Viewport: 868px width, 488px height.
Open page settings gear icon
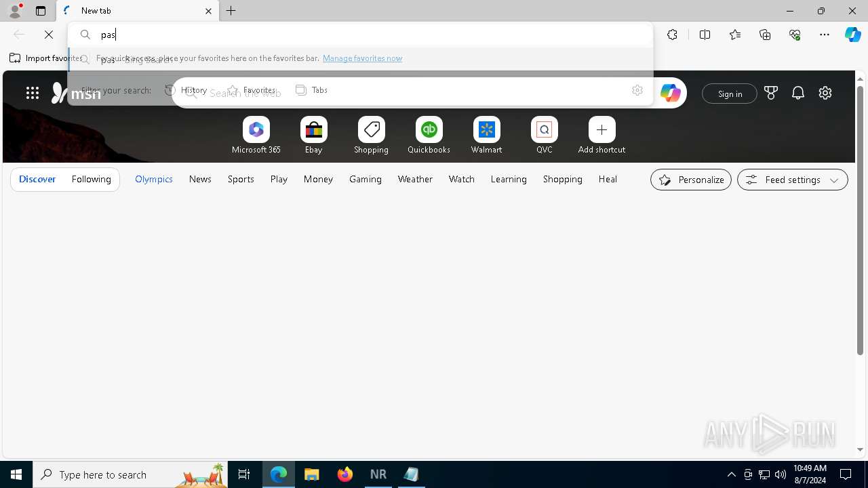825,93
